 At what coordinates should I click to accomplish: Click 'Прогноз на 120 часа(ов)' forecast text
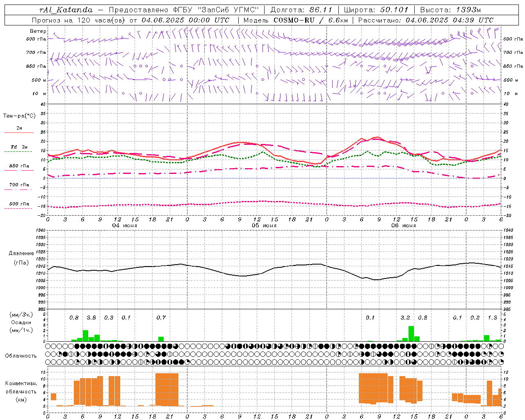(x=79, y=20)
